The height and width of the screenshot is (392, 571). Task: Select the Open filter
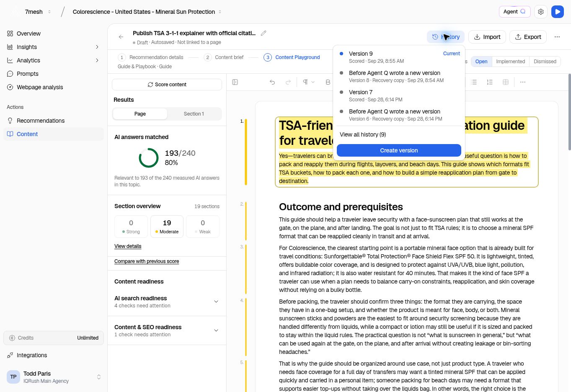481,62
